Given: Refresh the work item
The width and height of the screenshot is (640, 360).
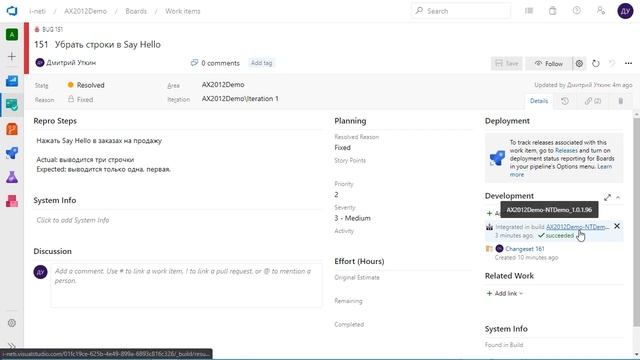Looking at the screenshot, I should (596, 63).
